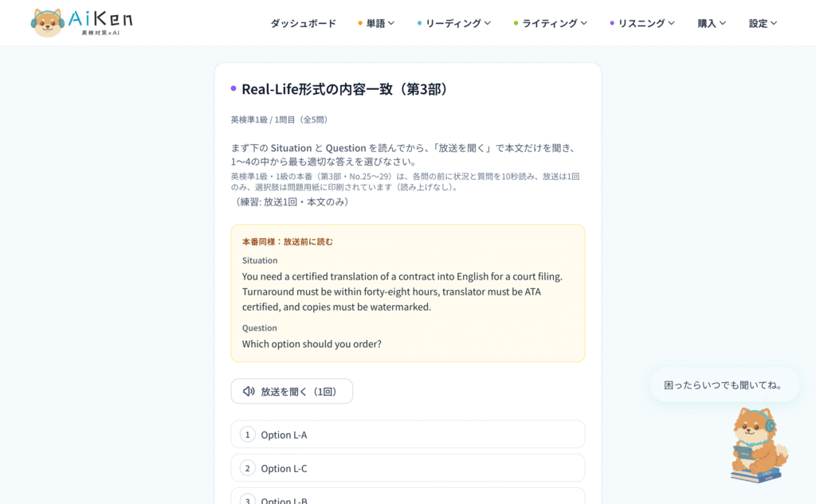Click the blue dot beside リーディング
This screenshot has width=816, height=504.
pyautogui.click(x=419, y=23)
